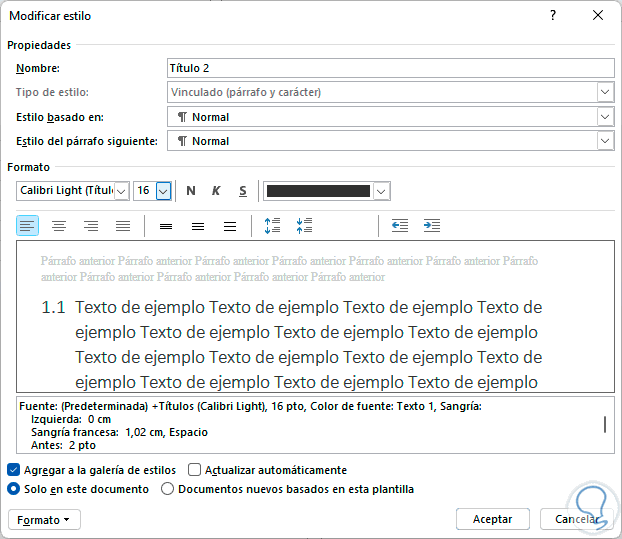The height and width of the screenshot is (539, 622).
Task: Enable Actualizar automáticamente checkbox
Action: 195,470
